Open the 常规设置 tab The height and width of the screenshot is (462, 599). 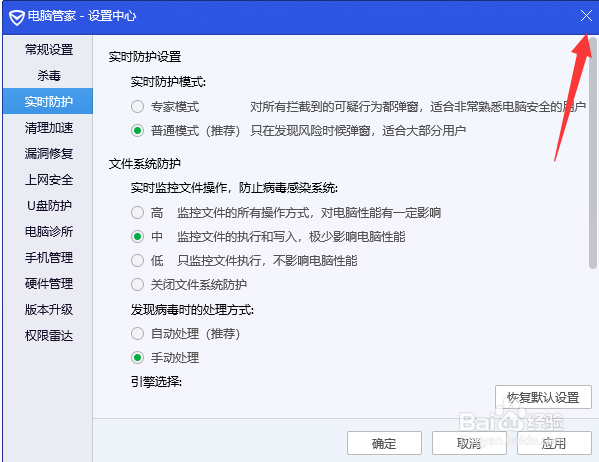pyautogui.click(x=49, y=49)
